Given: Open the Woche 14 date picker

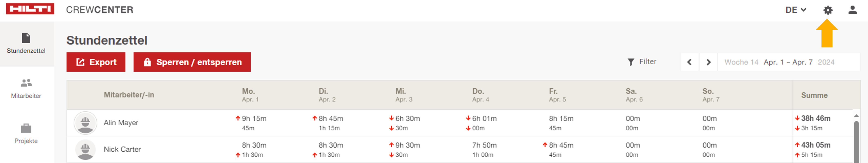Looking at the screenshot, I should tap(788, 62).
